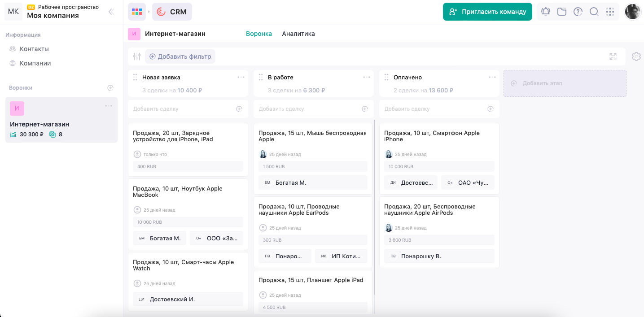Expand the board to fullscreen with the arrows icon

tap(613, 56)
